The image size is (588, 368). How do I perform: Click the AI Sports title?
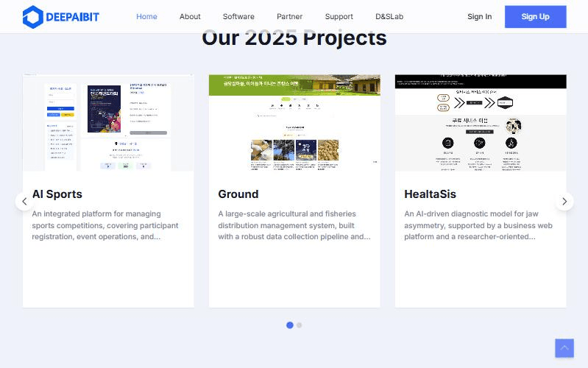[x=57, y=194]
